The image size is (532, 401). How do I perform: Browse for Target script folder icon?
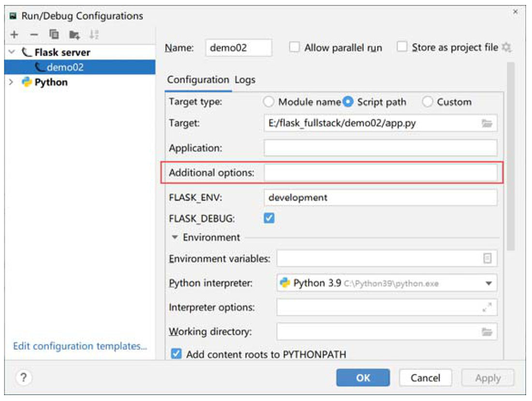pyautogui.click(x=487, y=123)
